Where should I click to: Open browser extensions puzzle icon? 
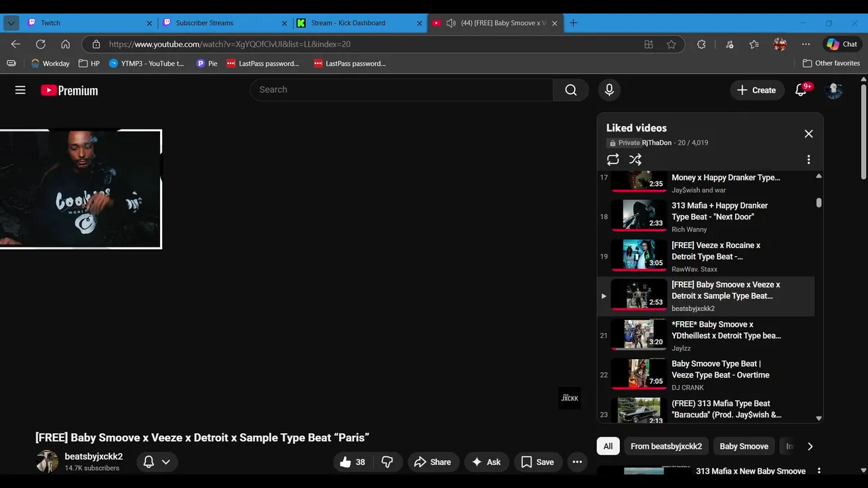pos(701,44)
